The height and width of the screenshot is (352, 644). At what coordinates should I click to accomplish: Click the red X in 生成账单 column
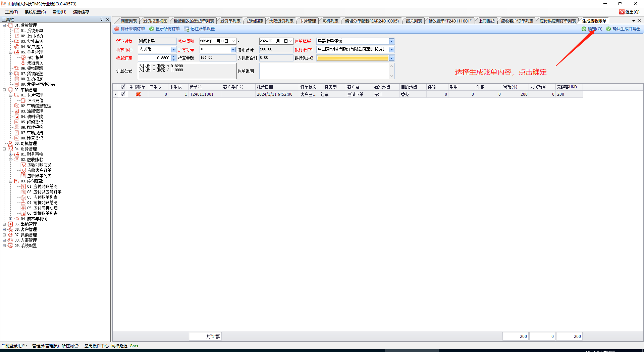tap(138, 94)
